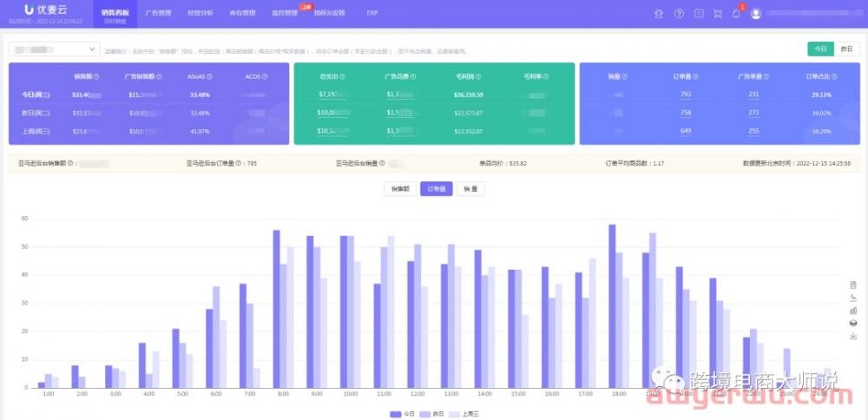
Task: Open today's ad orders 231
Action: [x=753, y=95]
